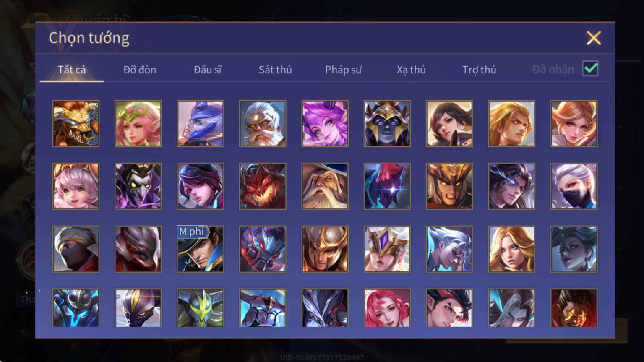Close the 'Chọn tướng' dialog

click(594, 38)
